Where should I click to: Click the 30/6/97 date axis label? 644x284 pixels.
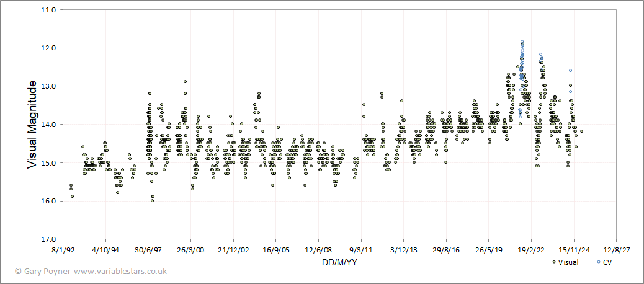pyautogui.click(x=148, y=249)
